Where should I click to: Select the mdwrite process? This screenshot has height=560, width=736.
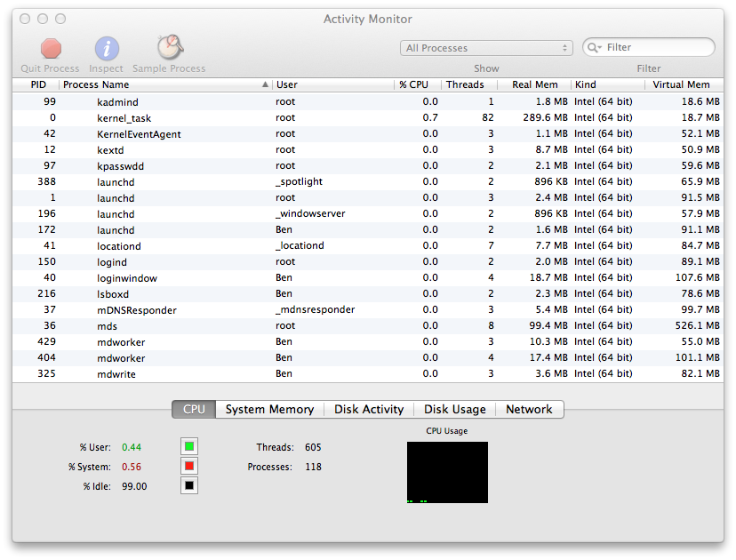pos(368,373)
